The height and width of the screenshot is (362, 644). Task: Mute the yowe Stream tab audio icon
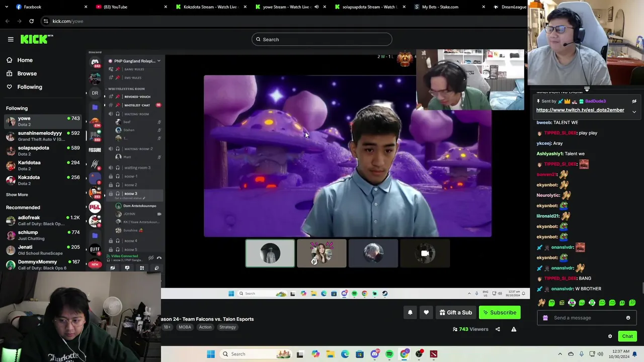pyautogui.click(x=316, y=7)
